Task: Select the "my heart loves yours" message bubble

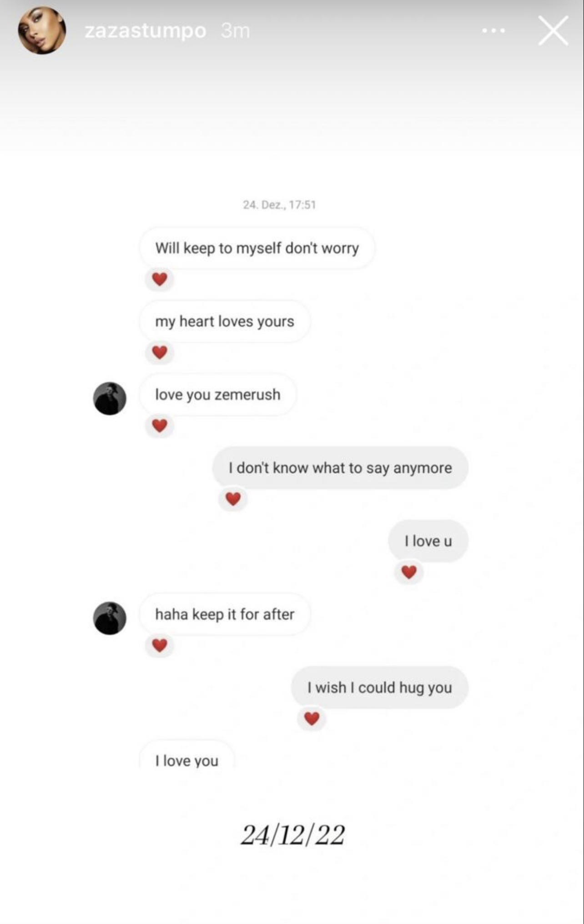Action: click(x=225, y=321)
